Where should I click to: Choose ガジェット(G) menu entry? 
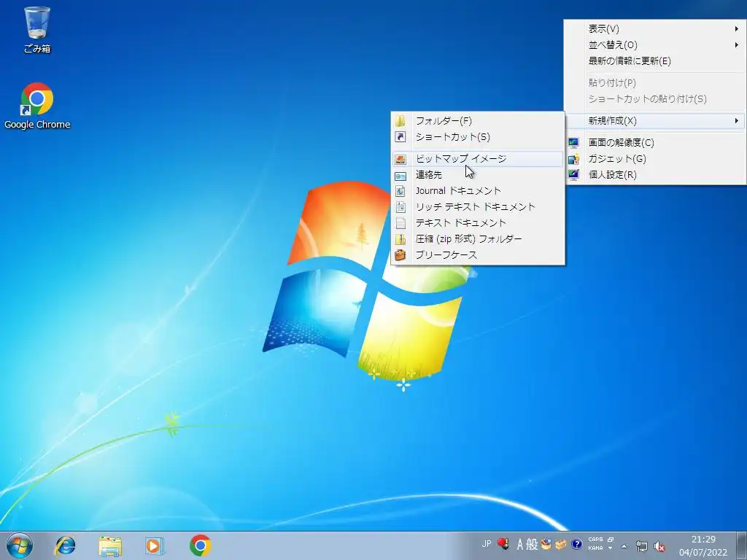655,159
